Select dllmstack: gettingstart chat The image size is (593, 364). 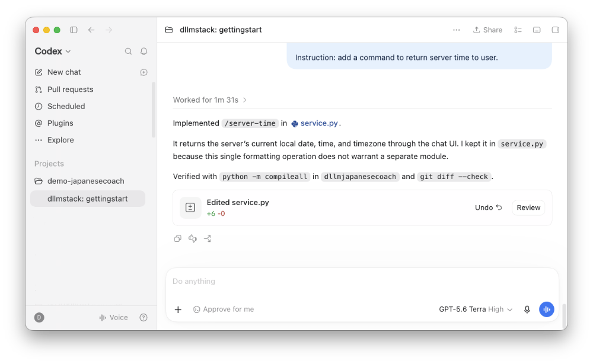point(88,199)
